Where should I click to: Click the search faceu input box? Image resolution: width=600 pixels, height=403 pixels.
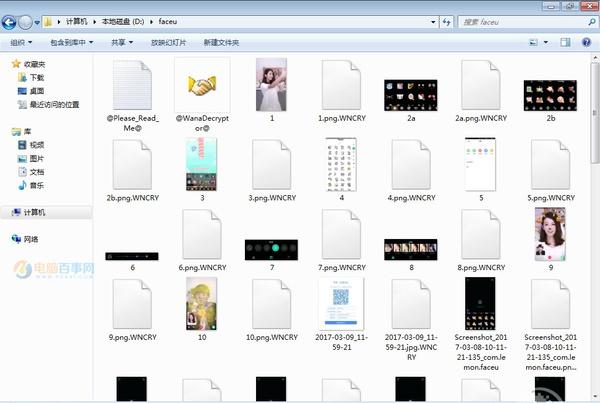coord(520,21)
